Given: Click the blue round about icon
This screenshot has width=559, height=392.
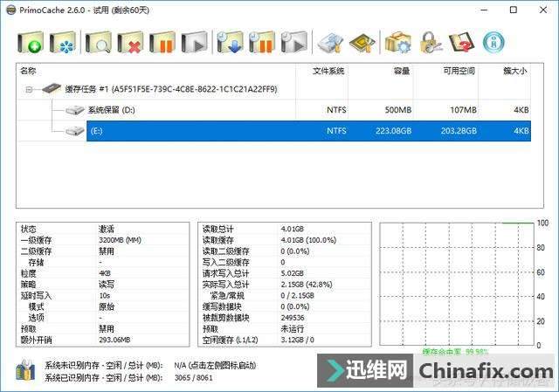Looking at the screenshot, I should coord(493,43).
